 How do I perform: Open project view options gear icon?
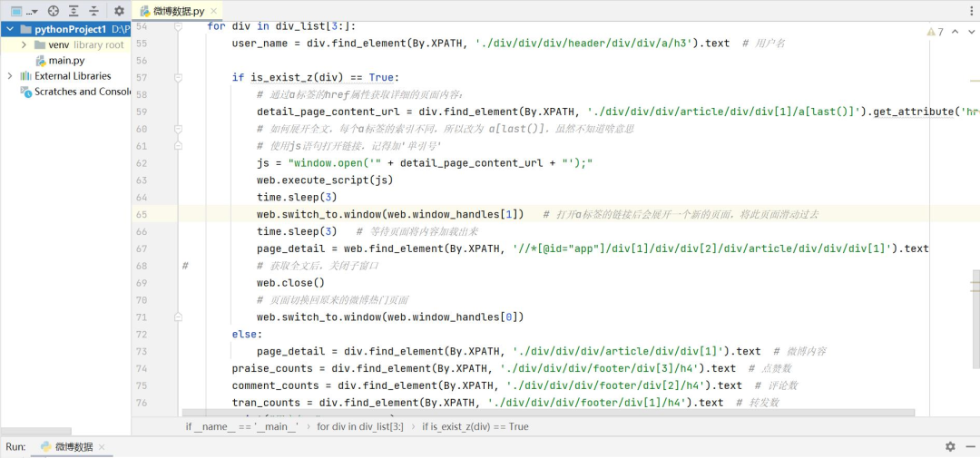[x=119, y=11]
